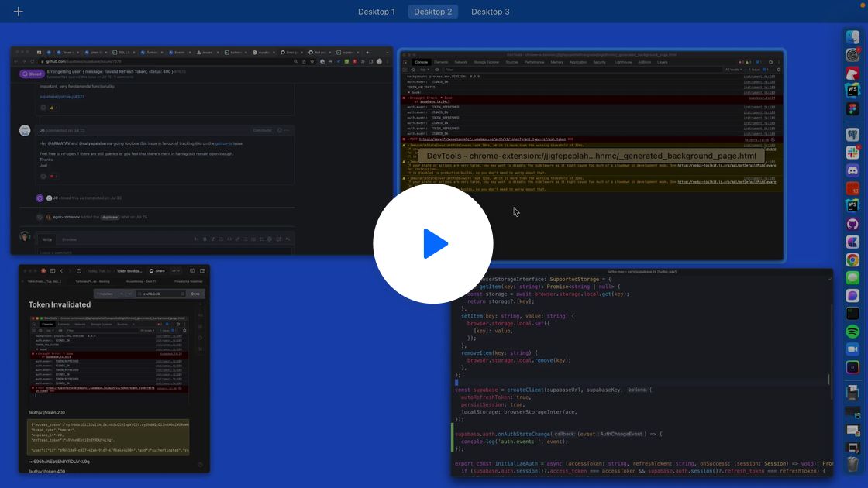Focus the code editor window with supabase.ts
Image resolution: width=868 pixels, height=488 pixels.
[x=643, y=403]
